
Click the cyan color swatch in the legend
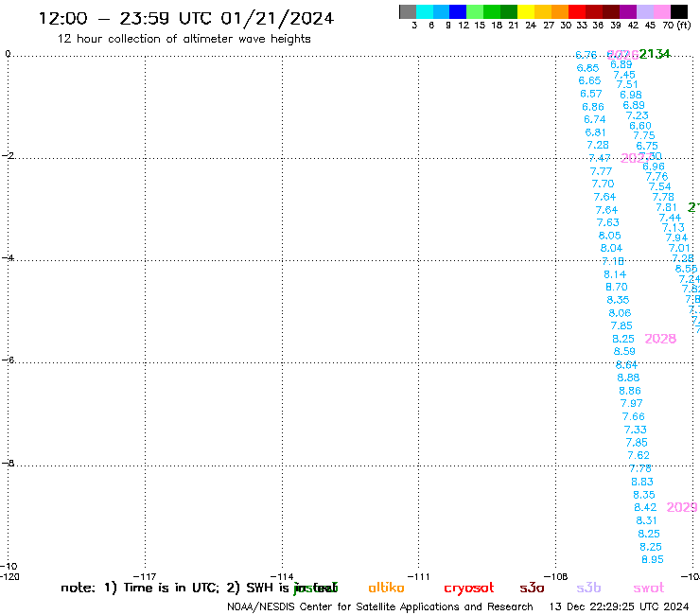424,11
